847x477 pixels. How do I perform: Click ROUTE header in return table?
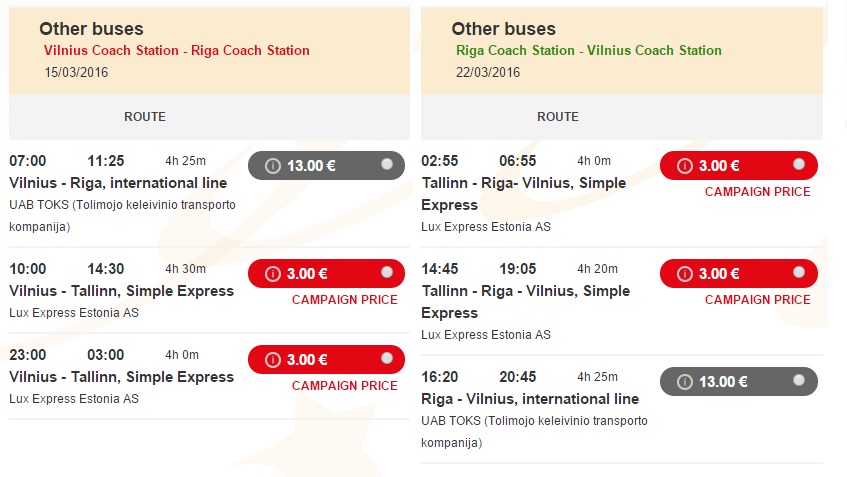click(x=557, y=117)
